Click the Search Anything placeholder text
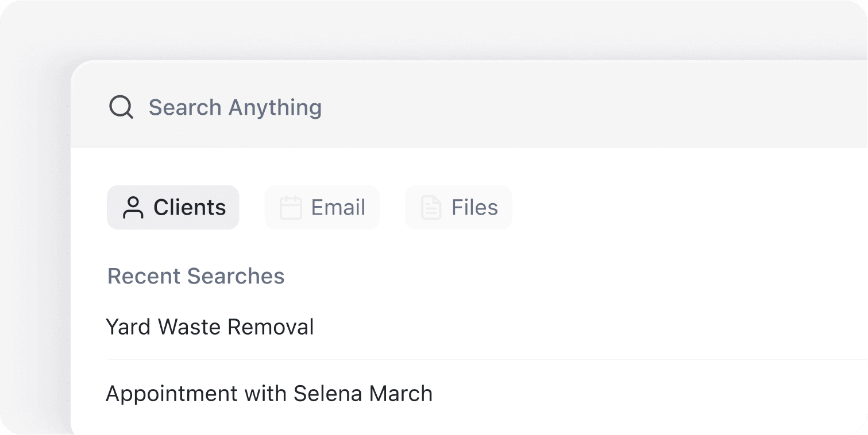 (235, 107)
